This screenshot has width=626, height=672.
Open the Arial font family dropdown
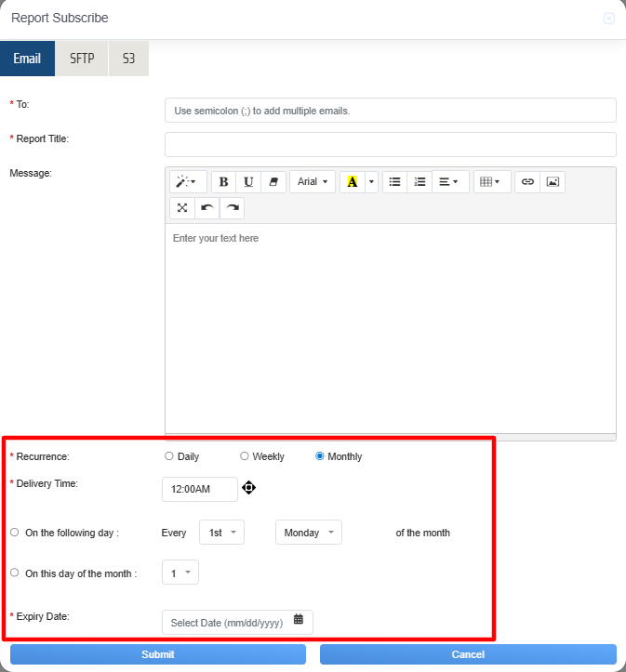313,182
